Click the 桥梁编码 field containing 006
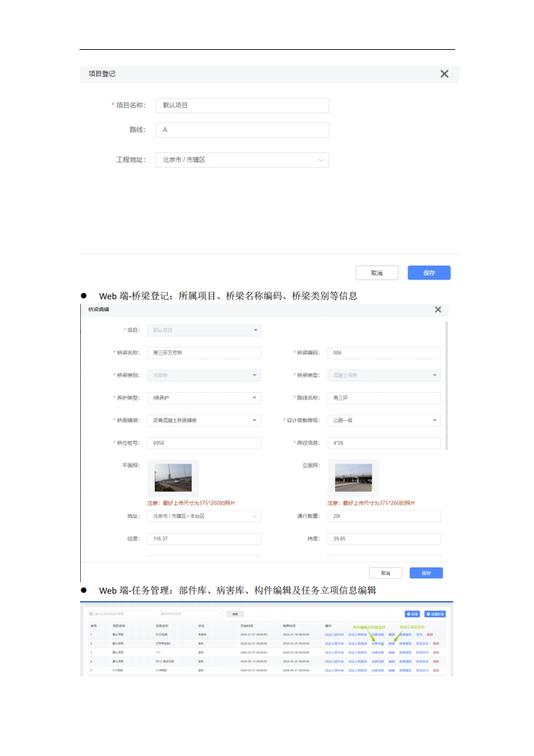Viewport: 534px width, 756px height. pyautogui.click(x=384, y=353)
